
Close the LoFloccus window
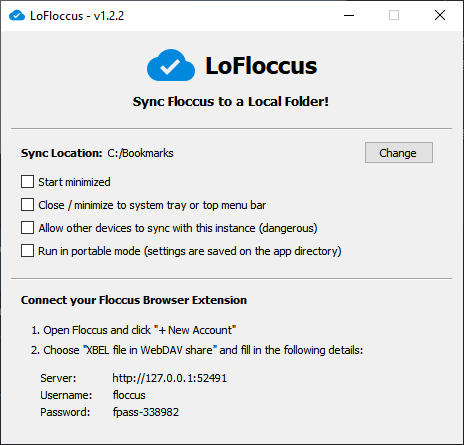(440, 15)
